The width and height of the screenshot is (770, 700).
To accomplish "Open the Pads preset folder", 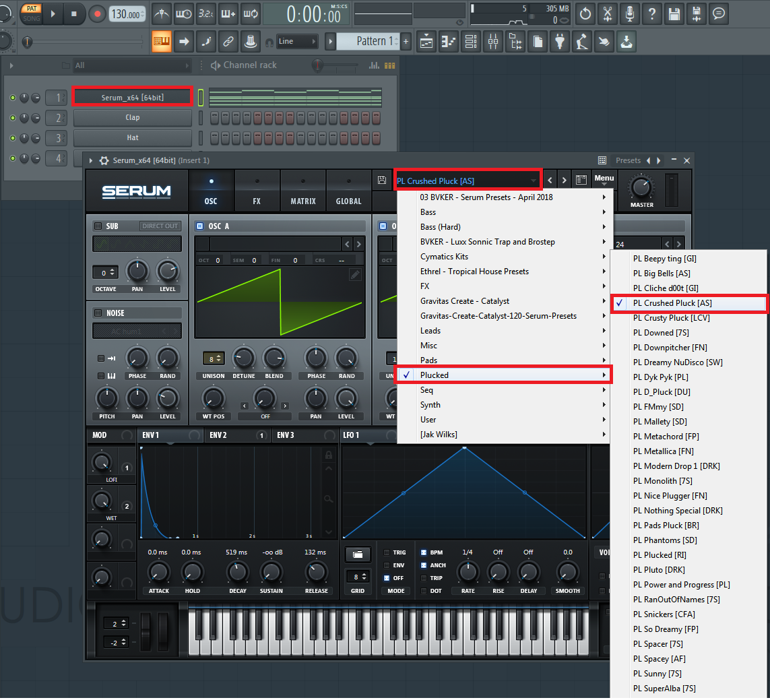I will pos(503,360).
